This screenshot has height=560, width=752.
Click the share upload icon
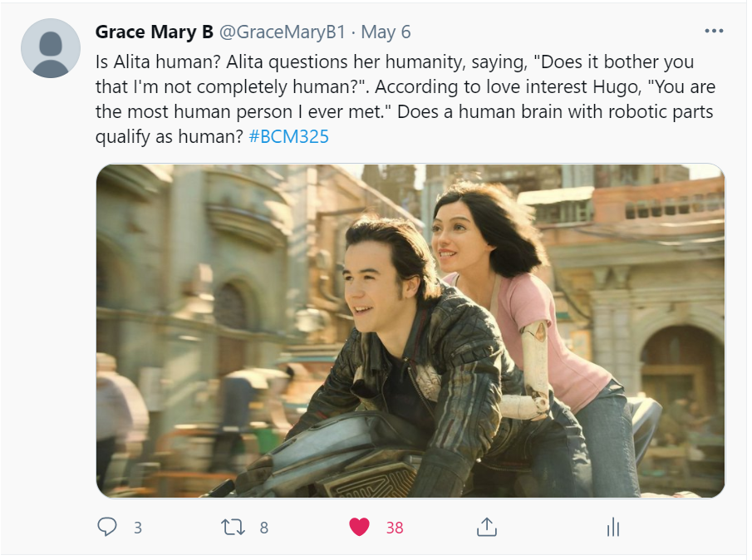[487, 527]
